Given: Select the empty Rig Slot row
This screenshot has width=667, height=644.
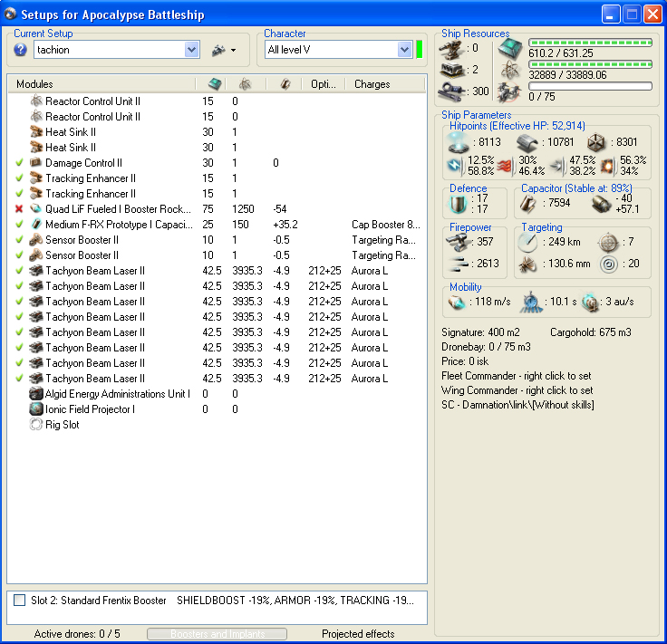Looking at the screenshot, I should 217,425.
